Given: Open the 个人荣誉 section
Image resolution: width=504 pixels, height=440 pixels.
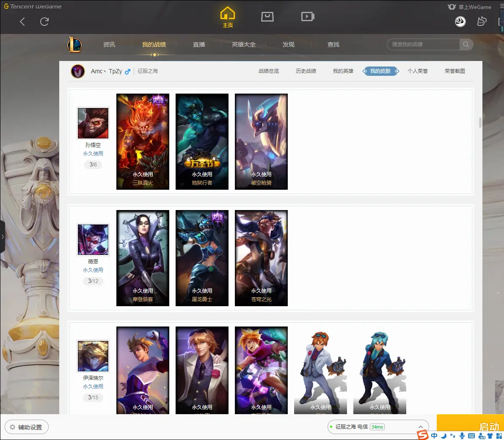Looking at the screenshot, I should [418, 71].
